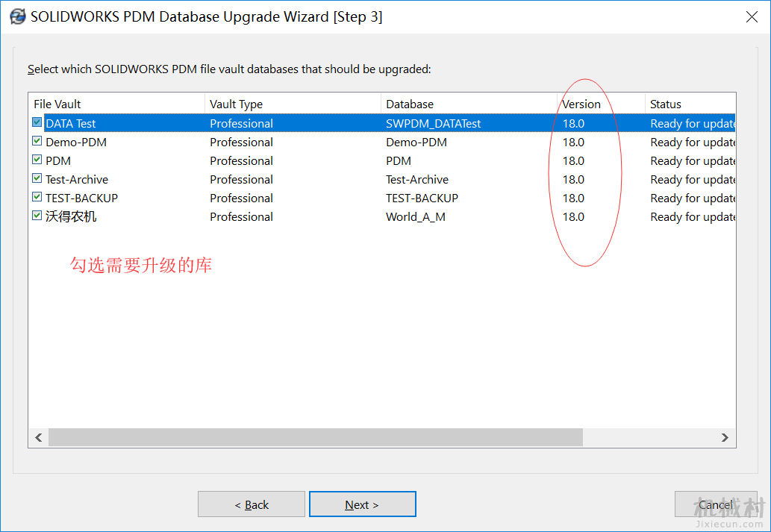Click the Demo-PDM database cell
771x532 pixels.
[416, 142]
